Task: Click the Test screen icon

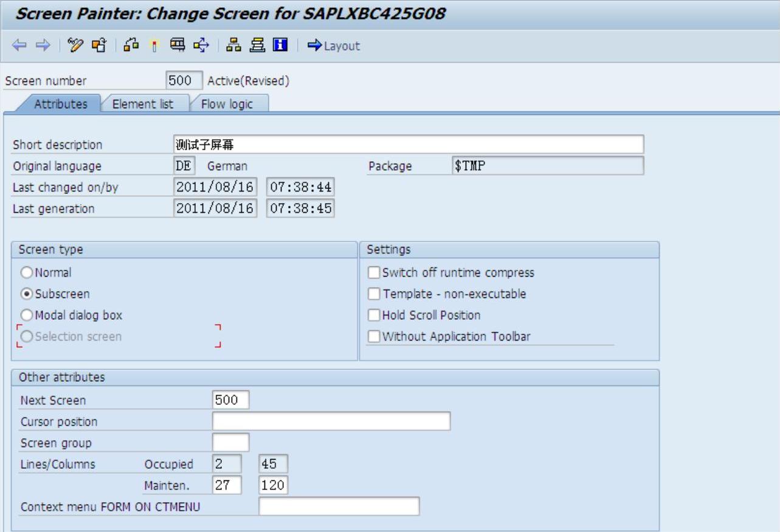Action: click(x=178, y=46)
